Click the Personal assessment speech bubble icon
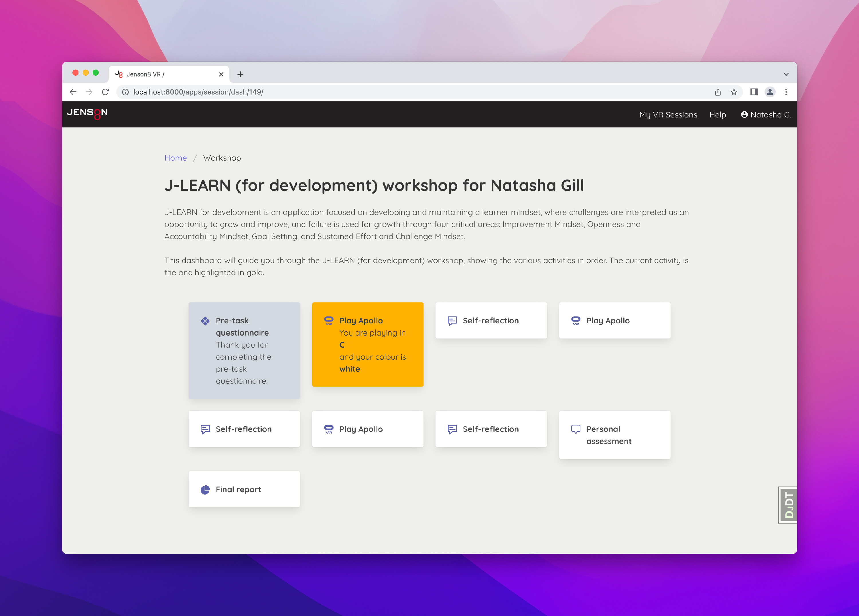This screenshot has width=859, height=616. [576, 429]
